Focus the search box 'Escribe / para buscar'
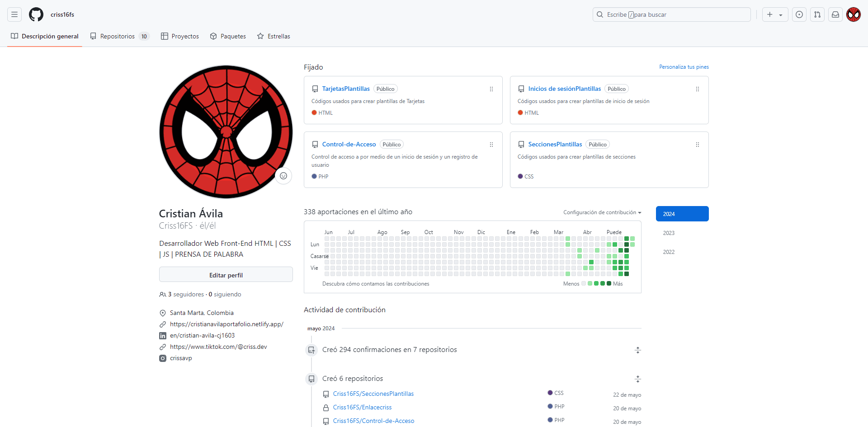Screen dimensions: 868x427 click(671, 14)
